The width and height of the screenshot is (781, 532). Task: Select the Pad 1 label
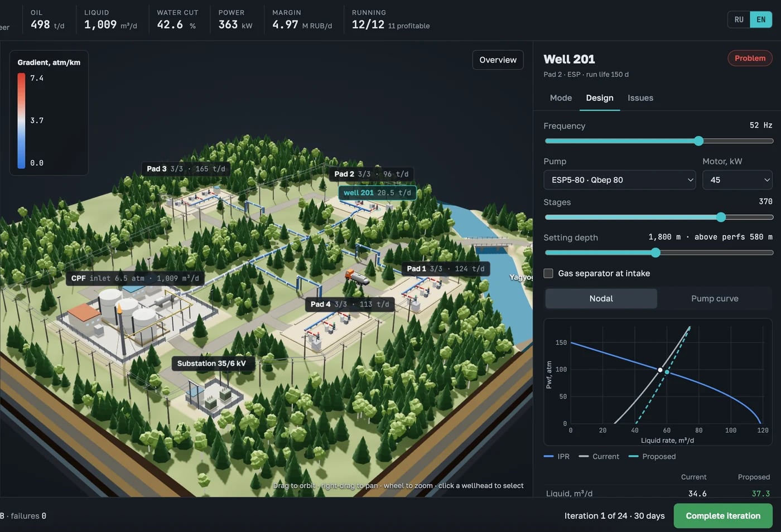pyautogui.click(x=445, y=269)
